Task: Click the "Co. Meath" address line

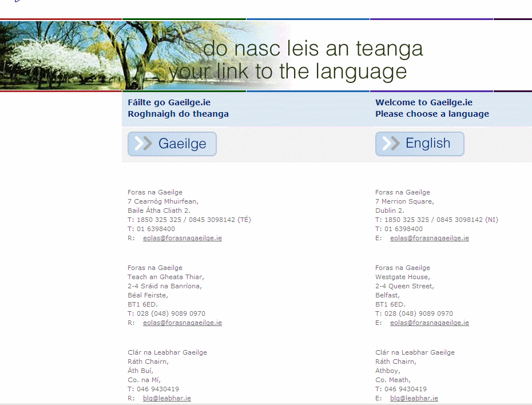Action: 392,380
